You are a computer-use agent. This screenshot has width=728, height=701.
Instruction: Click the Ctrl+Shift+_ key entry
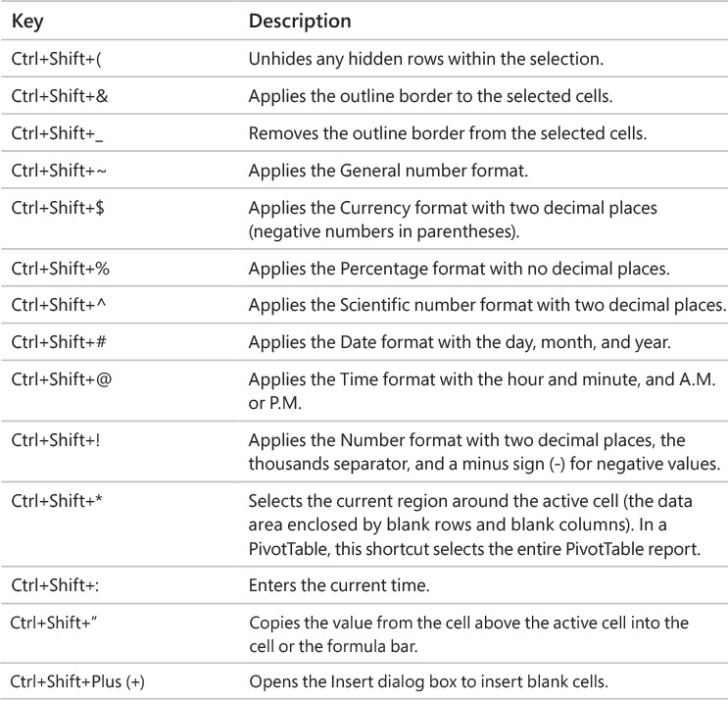click(x=57, y=133)
